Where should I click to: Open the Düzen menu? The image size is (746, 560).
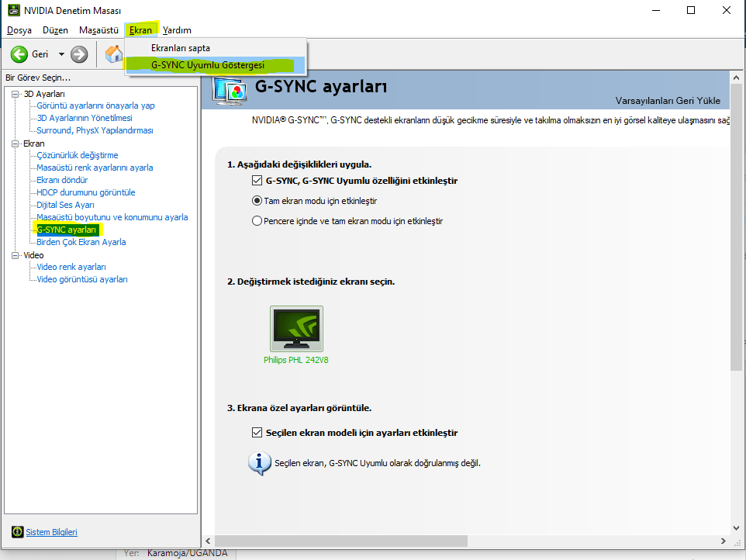[x=55, y=30]
